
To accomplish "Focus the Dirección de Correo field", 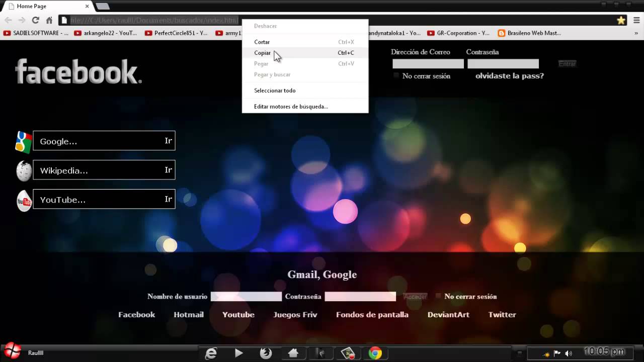I will [x=428, y=64].
